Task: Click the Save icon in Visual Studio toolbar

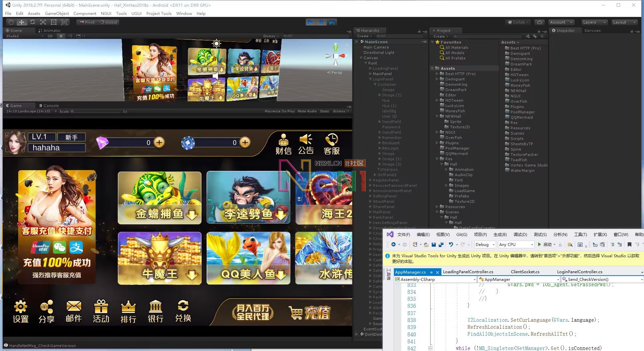Action: click(x=434, y=245)
